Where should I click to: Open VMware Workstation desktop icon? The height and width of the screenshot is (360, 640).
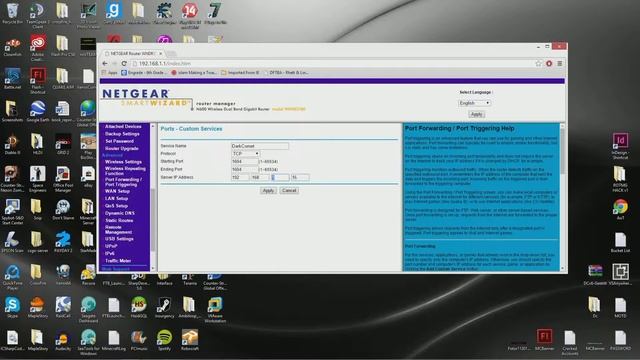click(x=215, y=309)
